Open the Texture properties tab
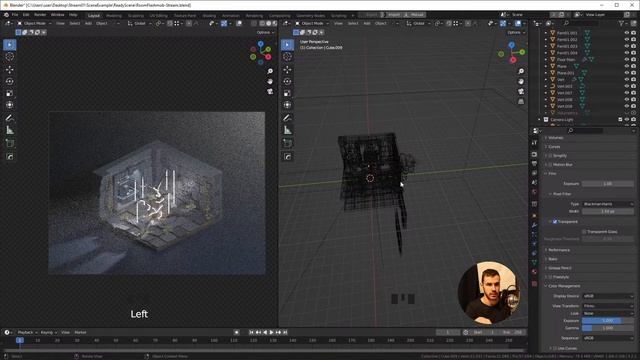This screenshot has height=360, width=640. 534,283
